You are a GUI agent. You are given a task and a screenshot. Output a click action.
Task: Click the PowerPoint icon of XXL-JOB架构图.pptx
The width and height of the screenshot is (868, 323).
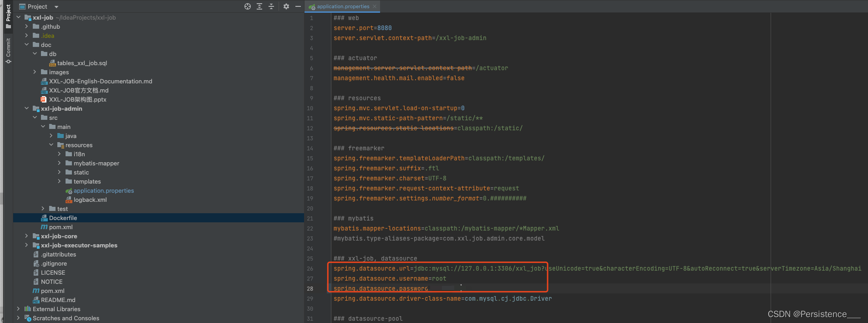point(44,99)
